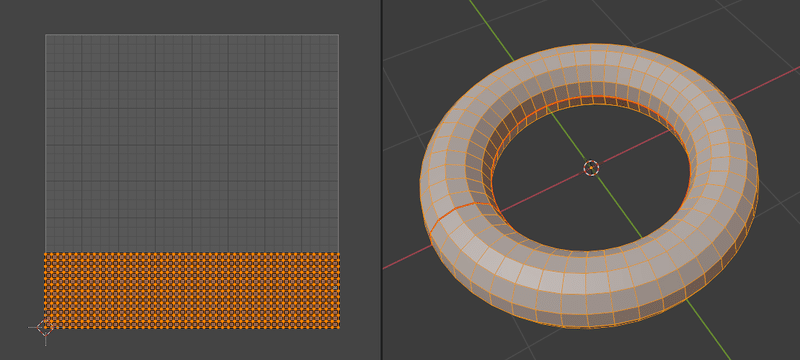Viewport: 800px width, 360px height.
Task: Click the dark background left of the UV tile
Action: click(21, 153)
